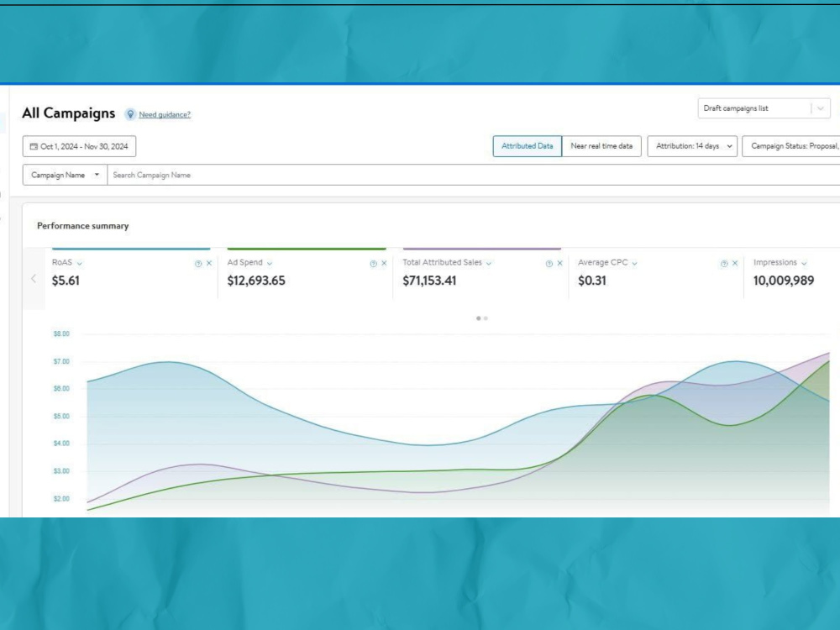
Task: Click the All Campaigns page title
Action: pos(69,113)
